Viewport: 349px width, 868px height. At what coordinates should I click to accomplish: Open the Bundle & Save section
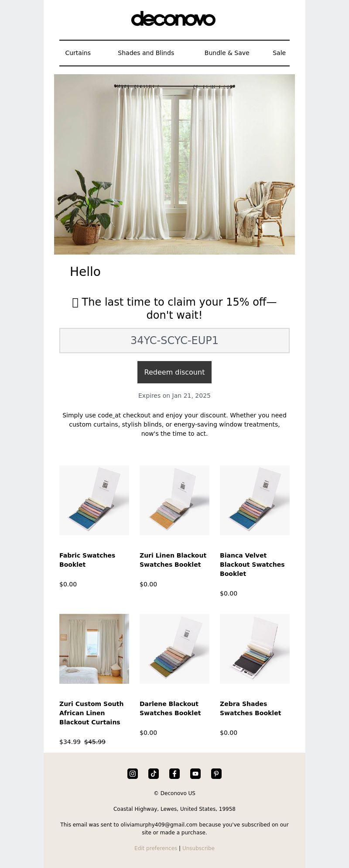click(227, 53)
